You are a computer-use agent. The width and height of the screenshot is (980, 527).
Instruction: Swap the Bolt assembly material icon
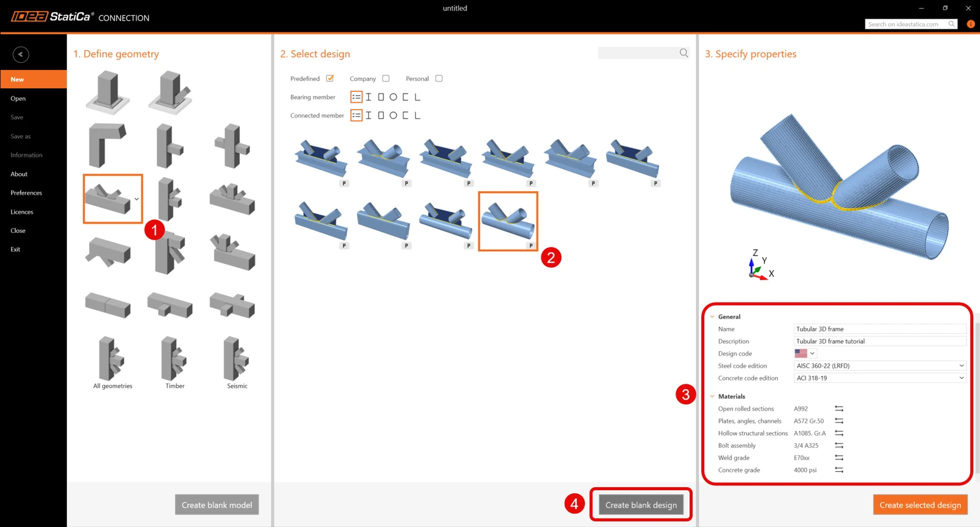[839, 445]
